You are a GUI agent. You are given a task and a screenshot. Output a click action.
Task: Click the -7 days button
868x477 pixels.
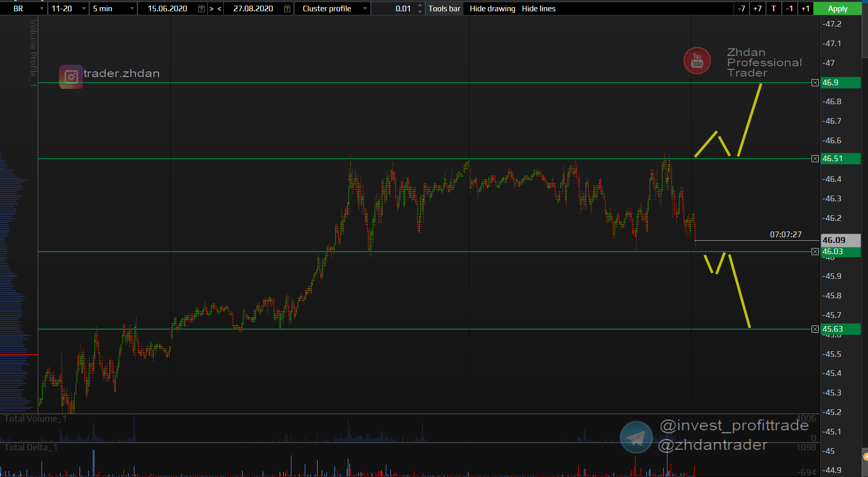tap(741, 9)
